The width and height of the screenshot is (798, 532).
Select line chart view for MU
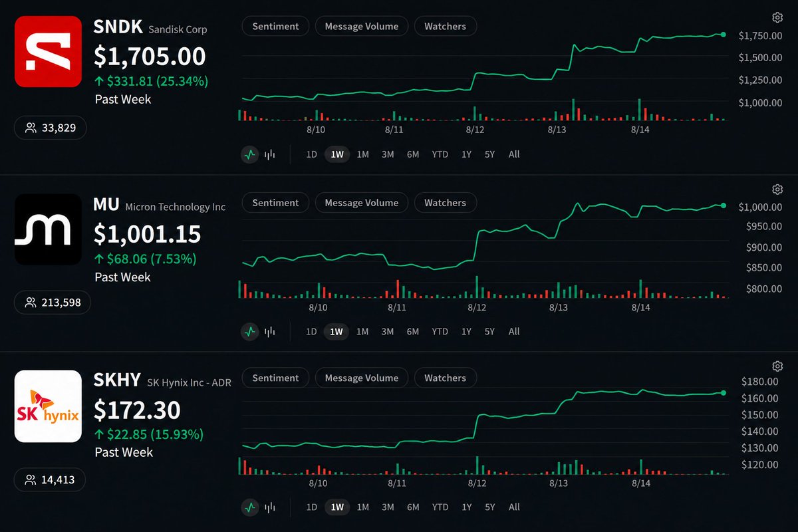pyautogui.click(x=250, y=331)
